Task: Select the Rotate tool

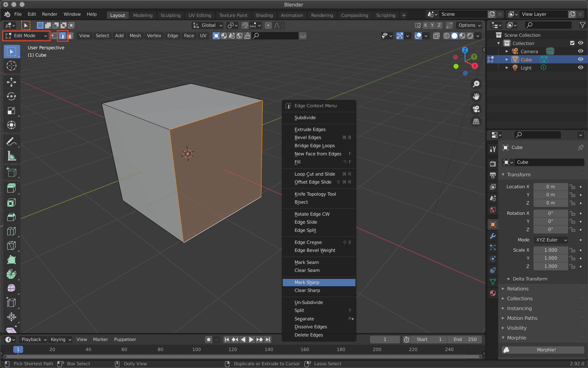Action: tap(11, 97)
